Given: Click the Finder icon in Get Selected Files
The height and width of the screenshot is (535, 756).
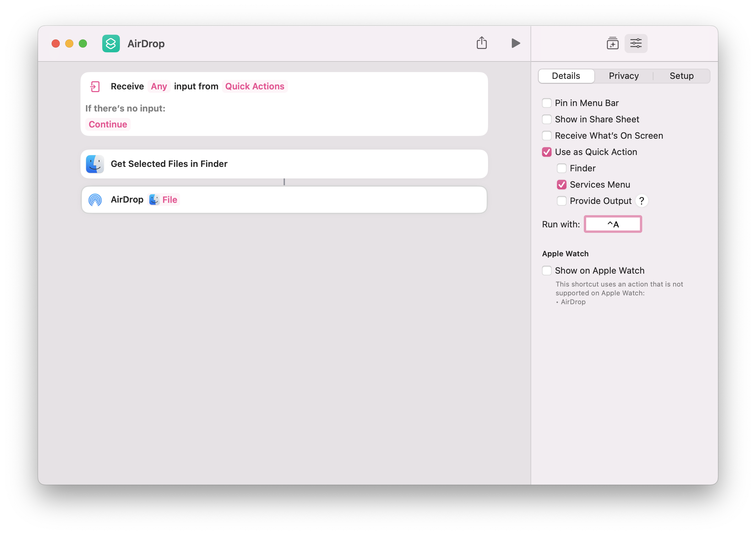Looking at the screenshot, I should coord(95,164).
